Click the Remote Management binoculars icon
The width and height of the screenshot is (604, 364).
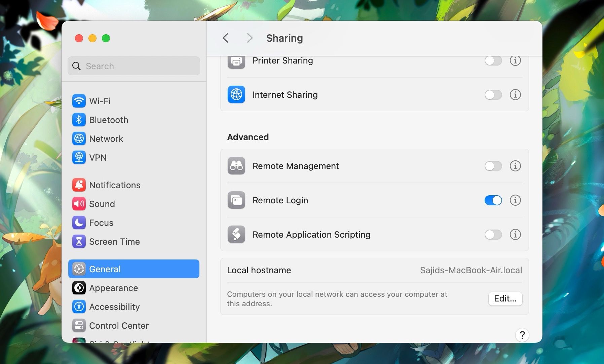236,166
